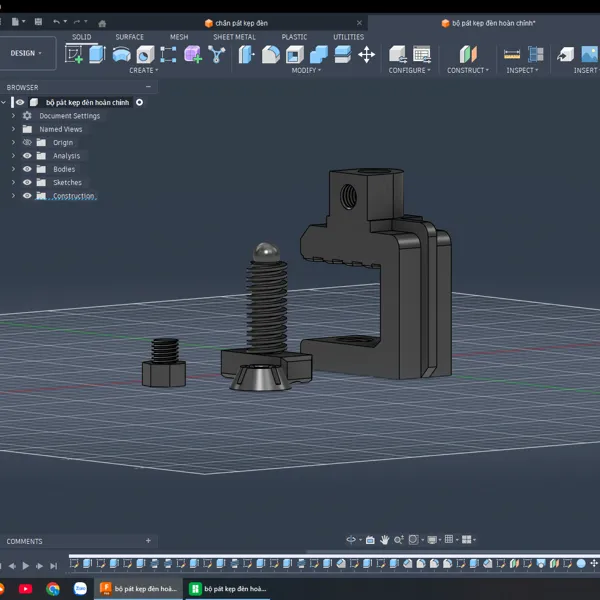This screenshot has height=600, width=600.
Task: Select the Offset Plane construct tool
Action: (468, 54)
